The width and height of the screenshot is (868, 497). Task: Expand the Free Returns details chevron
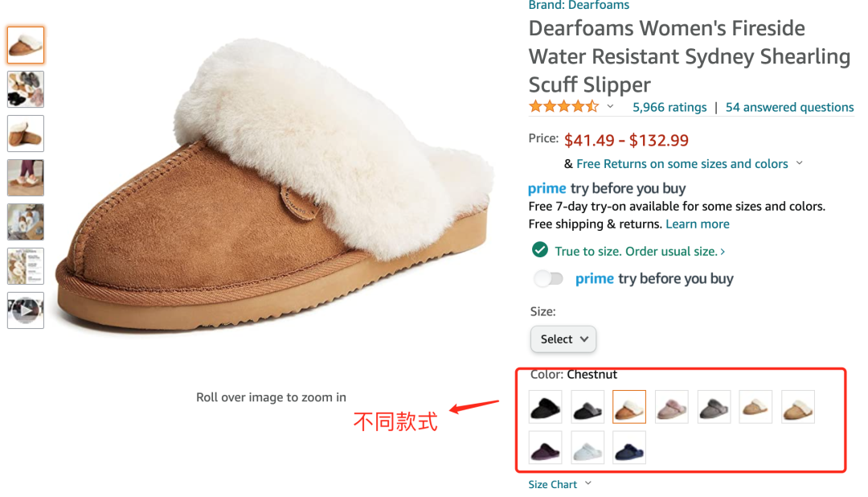(800, 163)
